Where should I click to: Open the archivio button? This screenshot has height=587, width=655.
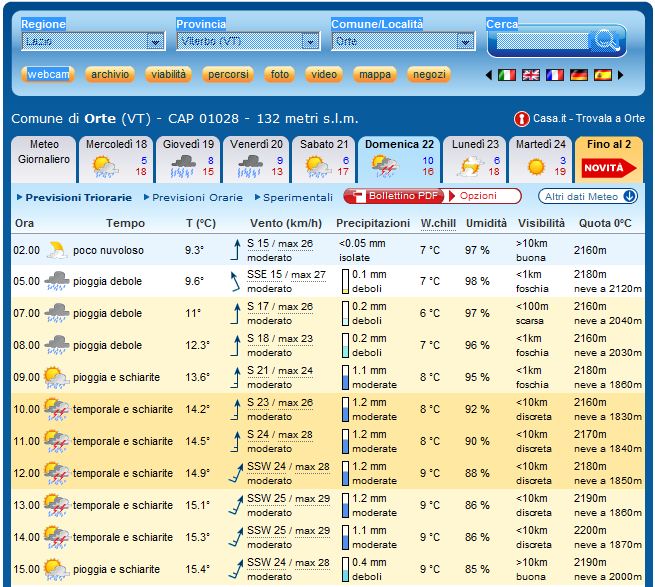[x=110, y=74]
